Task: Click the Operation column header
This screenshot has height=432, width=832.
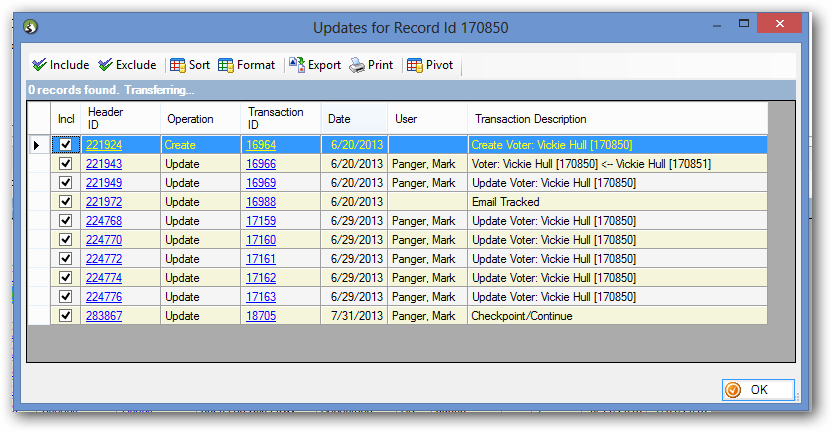Action: tap(200, 119)
